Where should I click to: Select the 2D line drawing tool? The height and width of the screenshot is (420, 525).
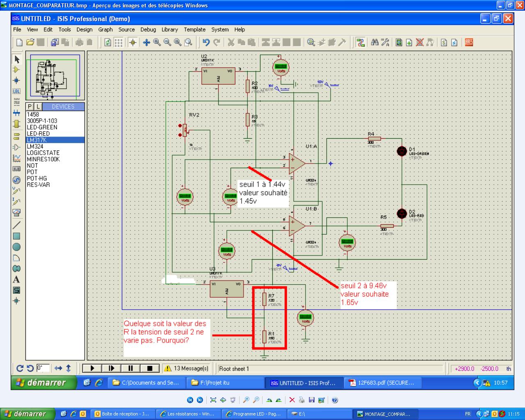point(16,225)
